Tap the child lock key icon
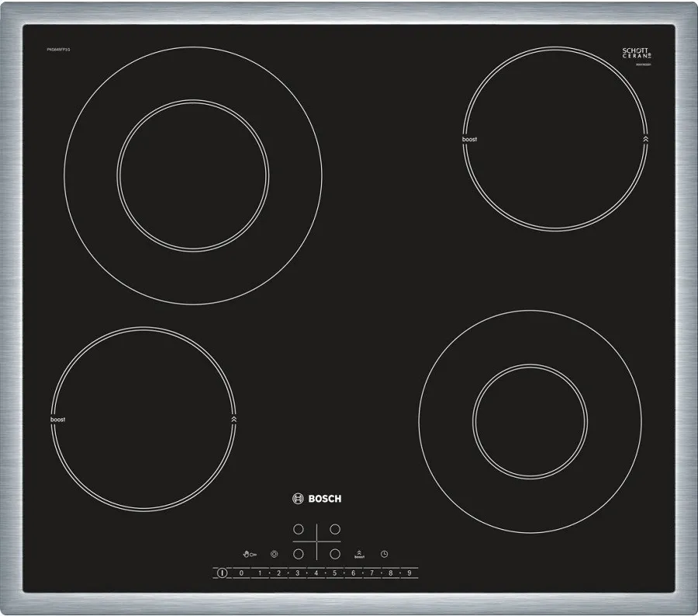The width and height of the screenshot is (698, 616). [249, 554]
